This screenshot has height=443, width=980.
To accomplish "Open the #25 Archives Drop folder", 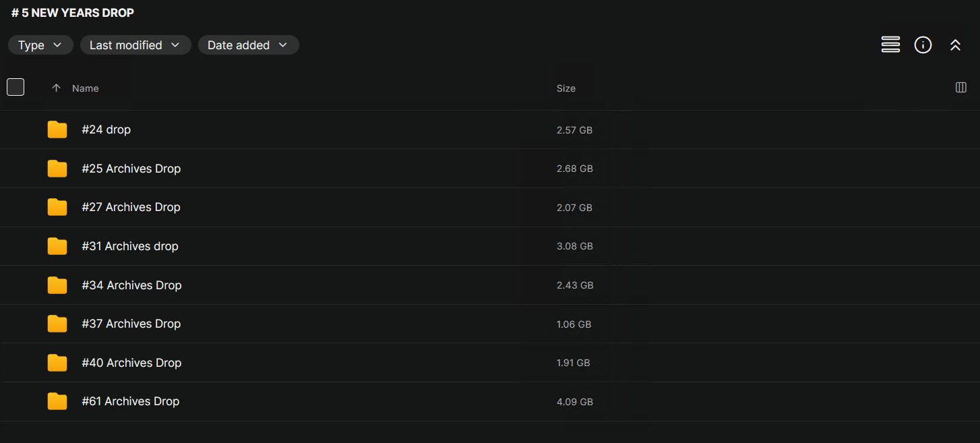I will click(x=131, y=169).
